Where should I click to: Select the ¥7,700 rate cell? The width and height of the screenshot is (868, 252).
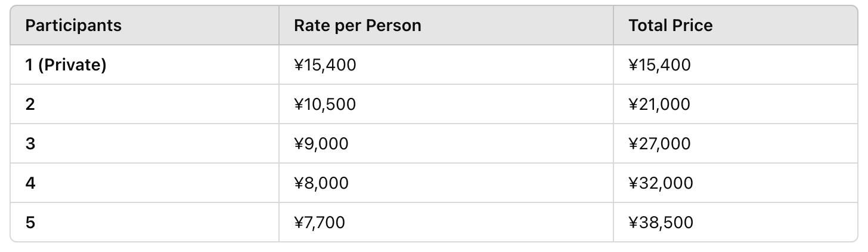[446, 222]
